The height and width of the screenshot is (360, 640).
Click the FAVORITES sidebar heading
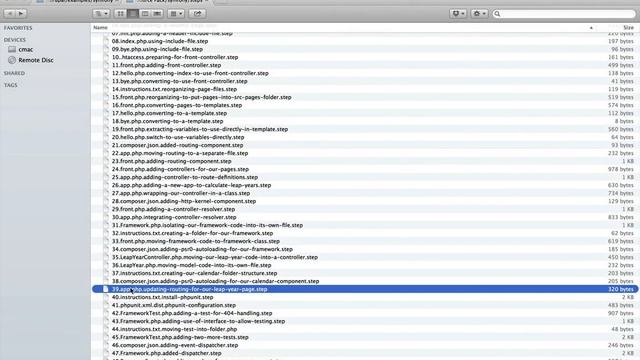[x=18, y=28]
